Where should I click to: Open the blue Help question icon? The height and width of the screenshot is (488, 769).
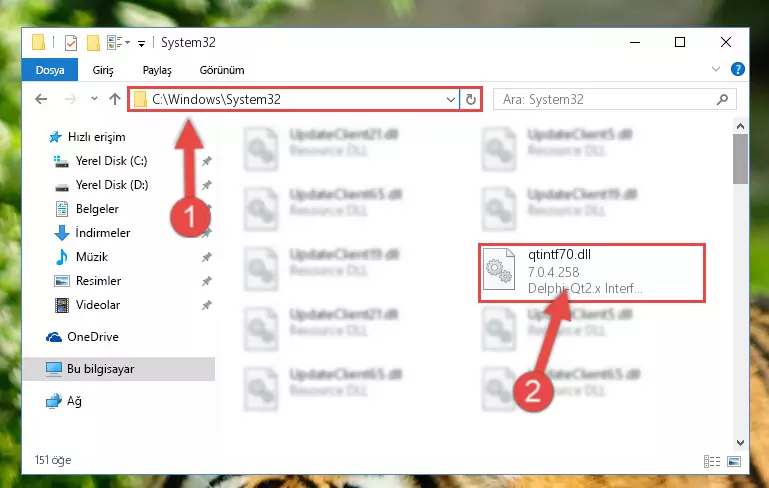click(x=737, y=69)
